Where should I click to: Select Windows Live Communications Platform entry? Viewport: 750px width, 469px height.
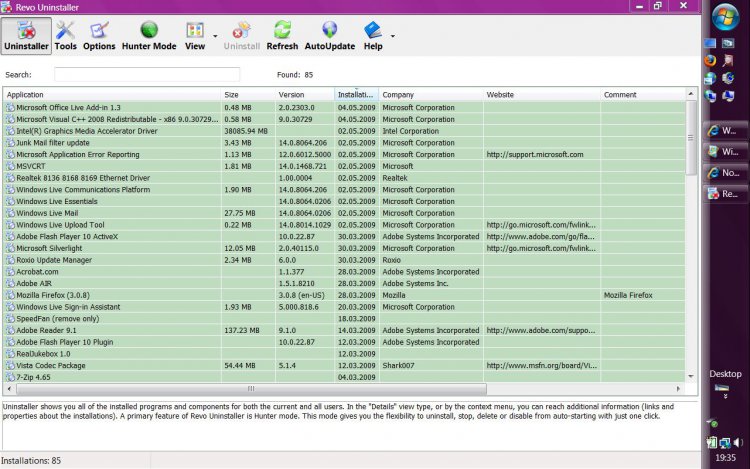pos(83,189)
